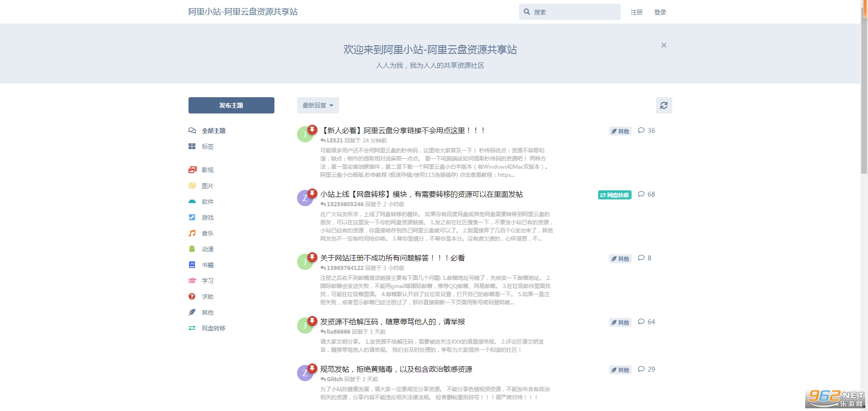Click the 注册 register link

(x=637, y=12)
